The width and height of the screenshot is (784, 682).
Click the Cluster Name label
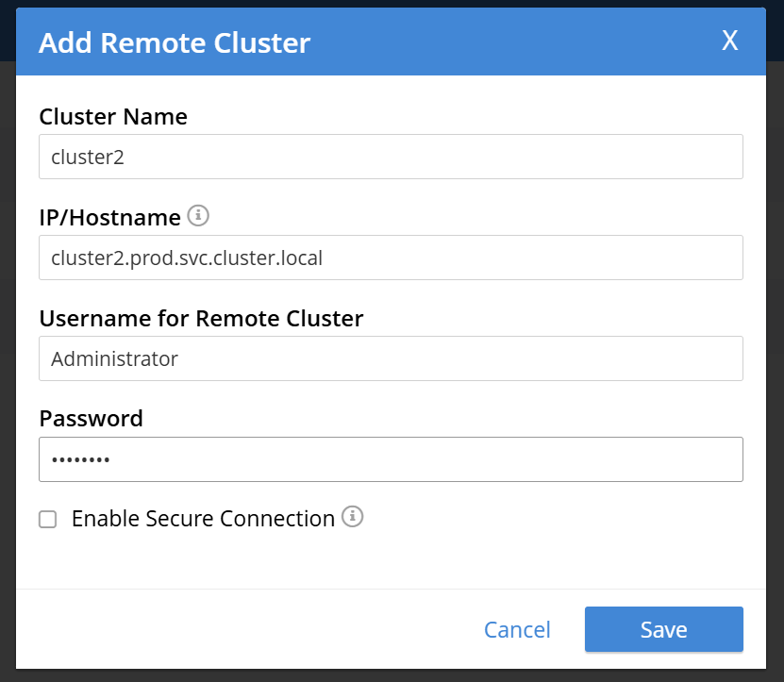click(113, 117)
